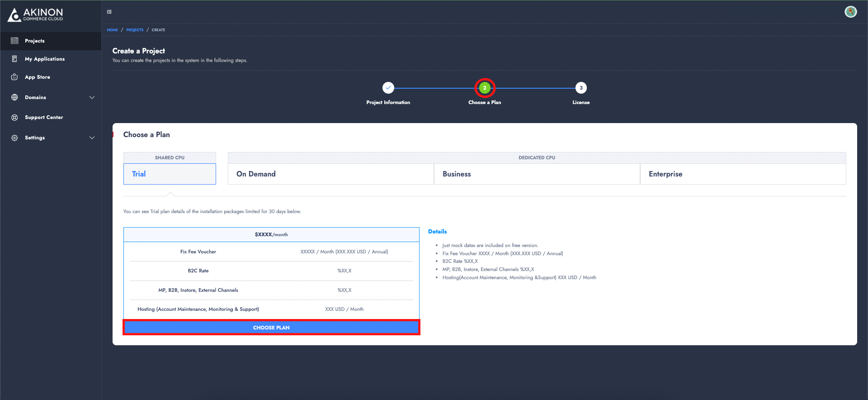Click the Akinon Commerce Cloud logo
The height and width of the screenshot is (400, 868).
click(x=35, y=14)
